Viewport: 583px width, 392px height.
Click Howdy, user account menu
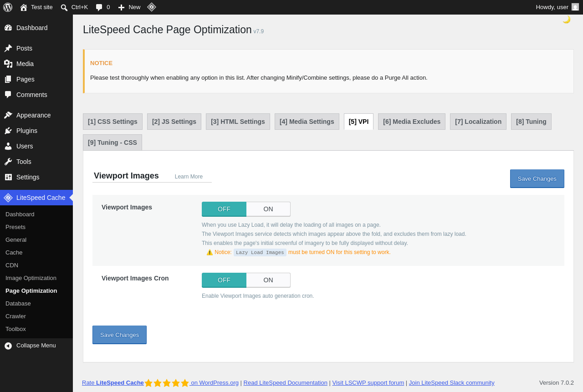tap(557, 7)
